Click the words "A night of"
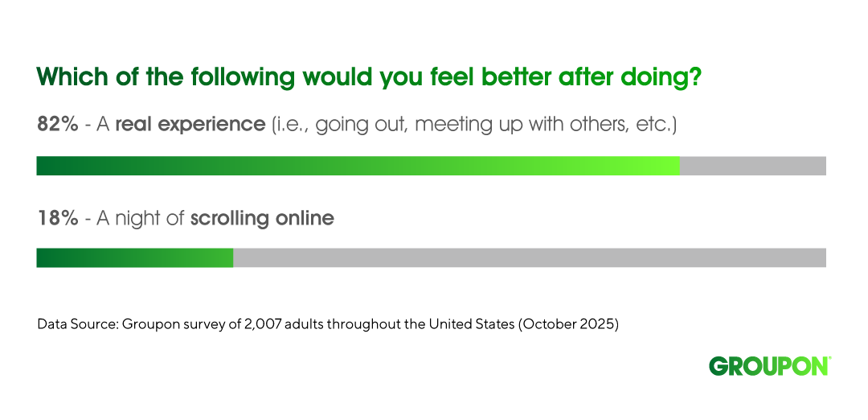 tap(141, 217)
